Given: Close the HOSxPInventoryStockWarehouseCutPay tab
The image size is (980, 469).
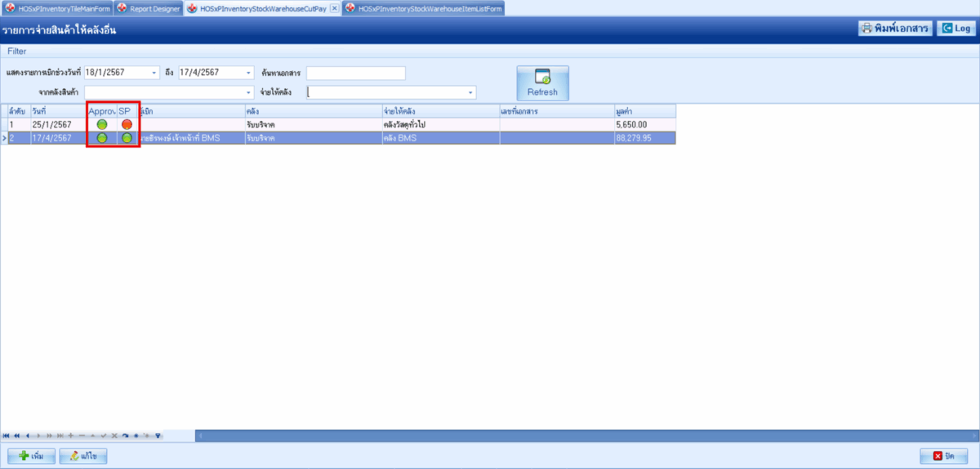Looking at the screenshot, I should click(x=334, y=8).
